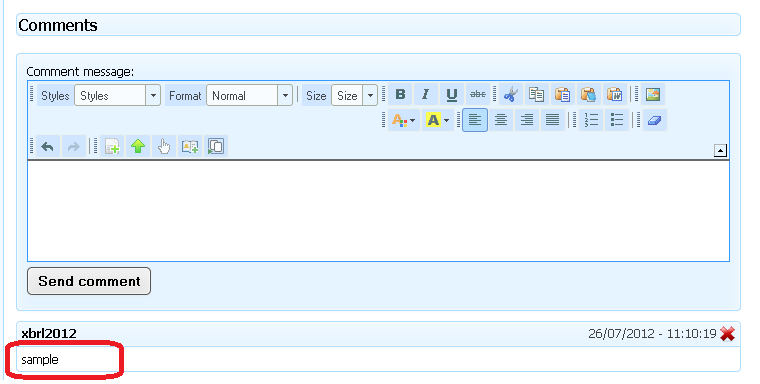Open the text color picker

[403, 120]
